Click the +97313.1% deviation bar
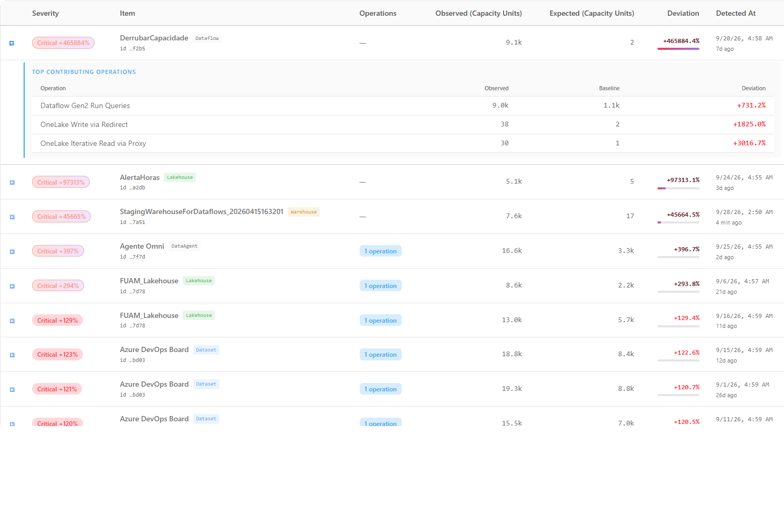This screenshot has height=532, width=784. coord(678,188)
